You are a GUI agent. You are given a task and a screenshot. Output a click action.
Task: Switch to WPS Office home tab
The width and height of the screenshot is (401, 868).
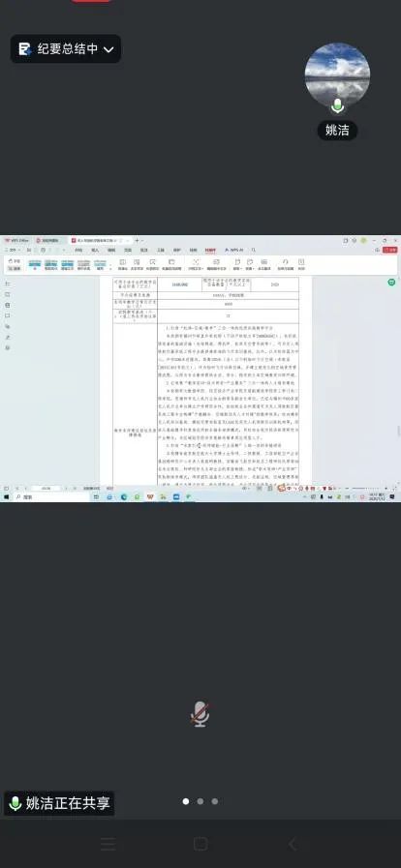[x=16, y=241]
